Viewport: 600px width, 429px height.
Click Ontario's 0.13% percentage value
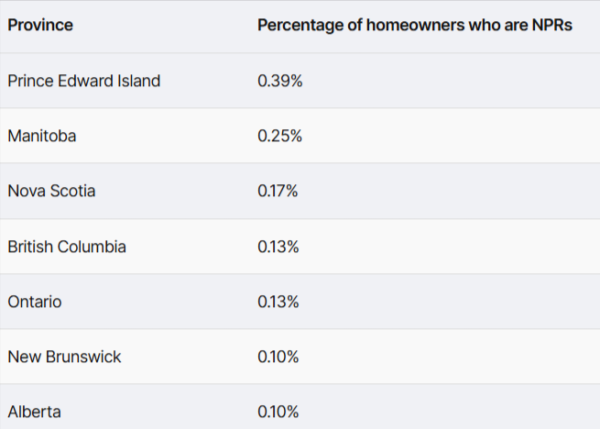(x=279, y=301)
